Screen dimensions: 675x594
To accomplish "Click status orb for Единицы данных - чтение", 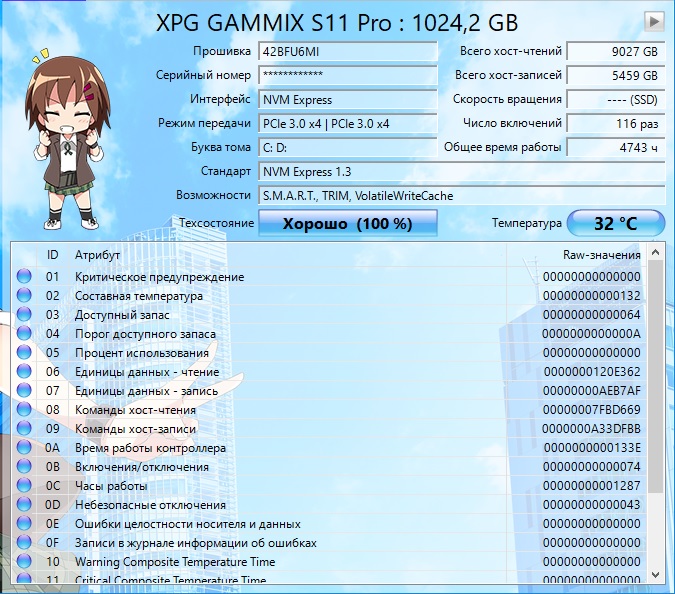I will click(24, 371).
